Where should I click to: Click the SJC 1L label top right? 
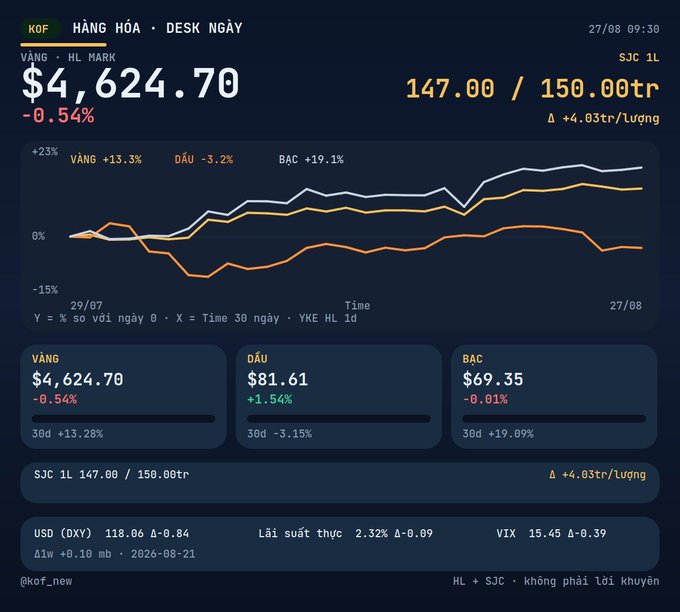[639, 57]
